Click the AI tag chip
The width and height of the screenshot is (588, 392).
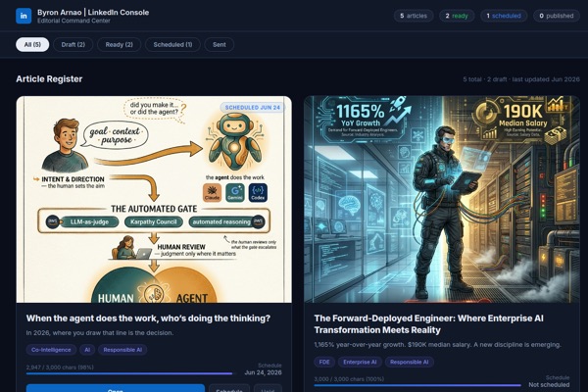(87, 350)
